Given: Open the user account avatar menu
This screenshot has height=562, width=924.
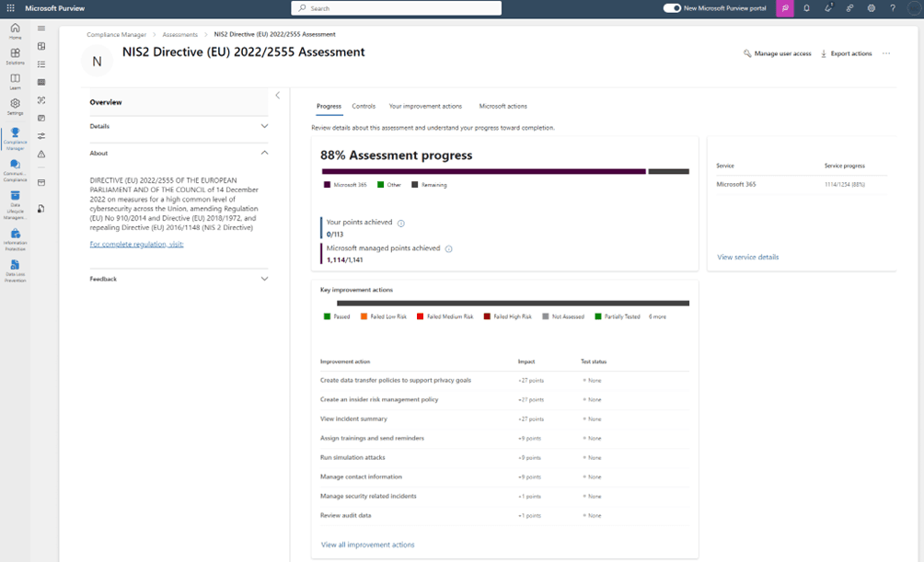Looking at the screenshot, I should [x=914, y=8].
